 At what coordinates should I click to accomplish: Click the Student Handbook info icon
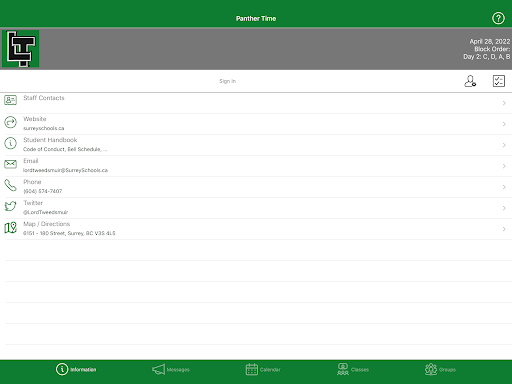pyautogui.click(x=10, y=143)
